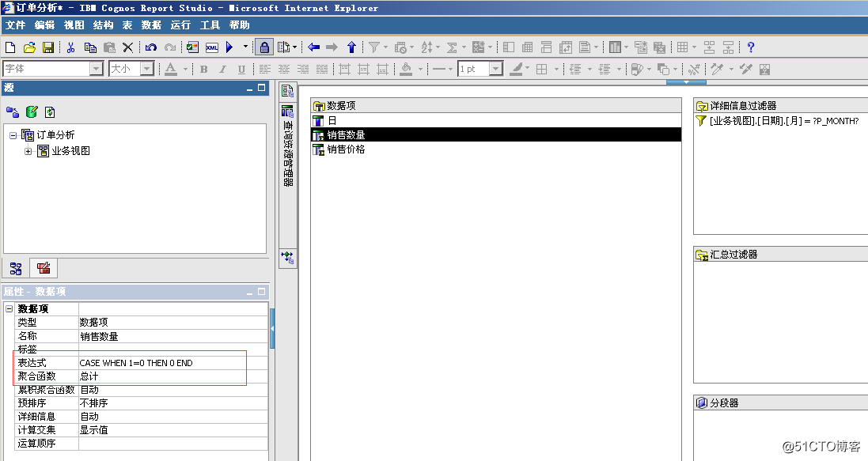Click the Copy icon in the toolbar
The width and height of the screenshot is (868, 461).
click(x=90, y=47)
